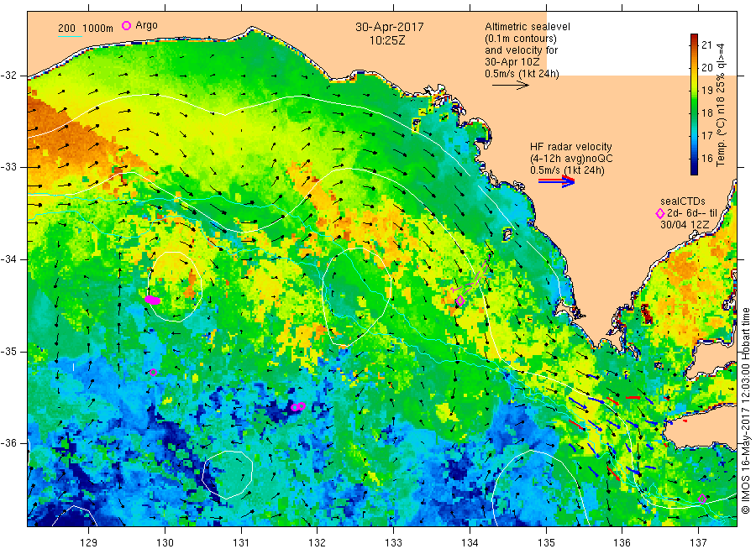Image resolution: width=756 pixels, height=554 pixels.
Task: Click the 'HF radar velocity' legend heading
Action: 571,146
